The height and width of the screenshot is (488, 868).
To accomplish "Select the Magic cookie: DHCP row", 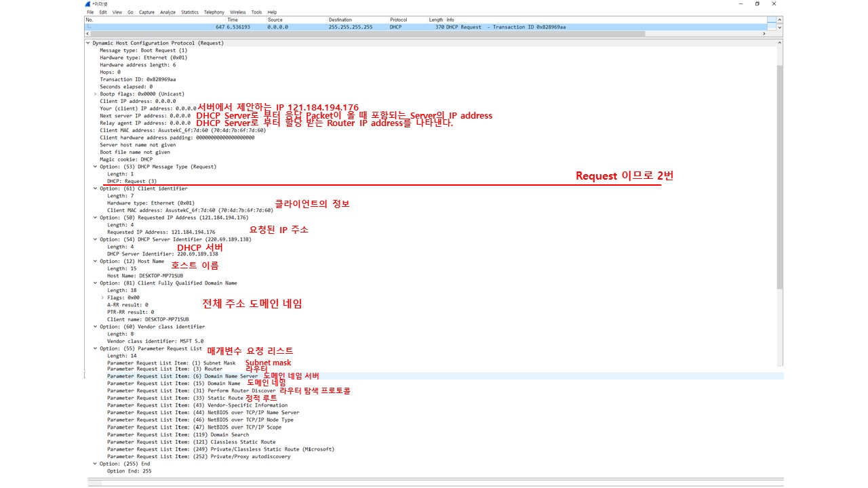I will click(126, 159).
